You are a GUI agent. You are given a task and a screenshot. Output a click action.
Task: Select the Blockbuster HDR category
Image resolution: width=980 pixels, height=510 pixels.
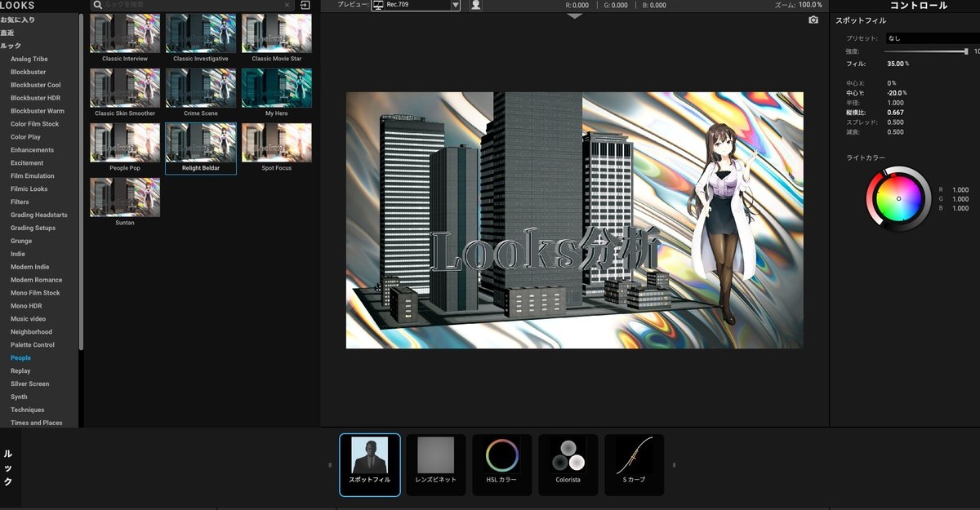coord(36,98)
